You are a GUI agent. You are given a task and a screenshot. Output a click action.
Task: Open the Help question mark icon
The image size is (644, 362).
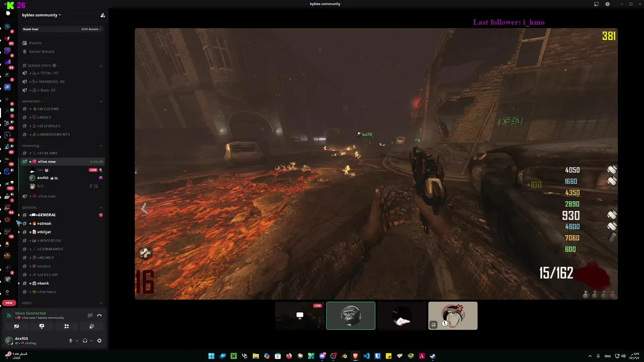[x=607, y=4]
